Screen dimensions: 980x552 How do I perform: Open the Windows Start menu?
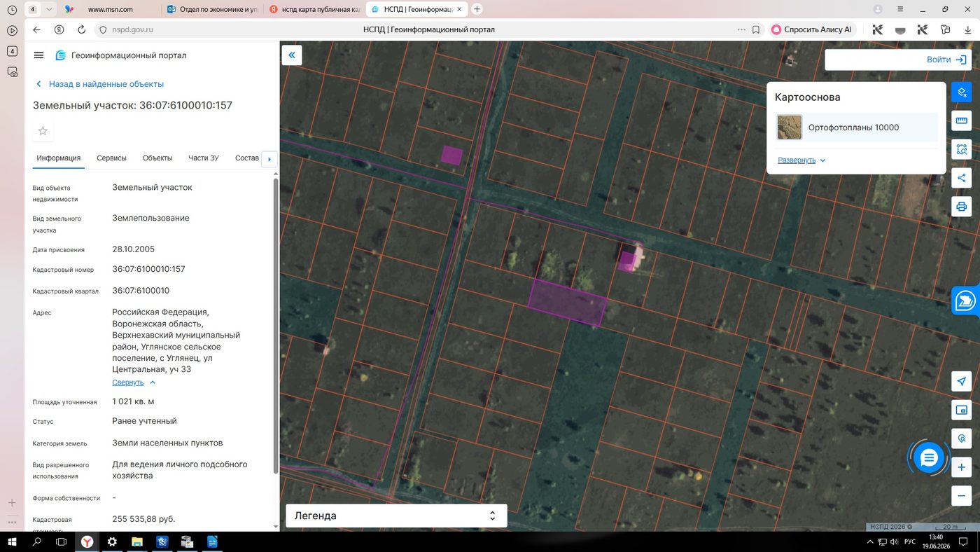pos(12,541)
